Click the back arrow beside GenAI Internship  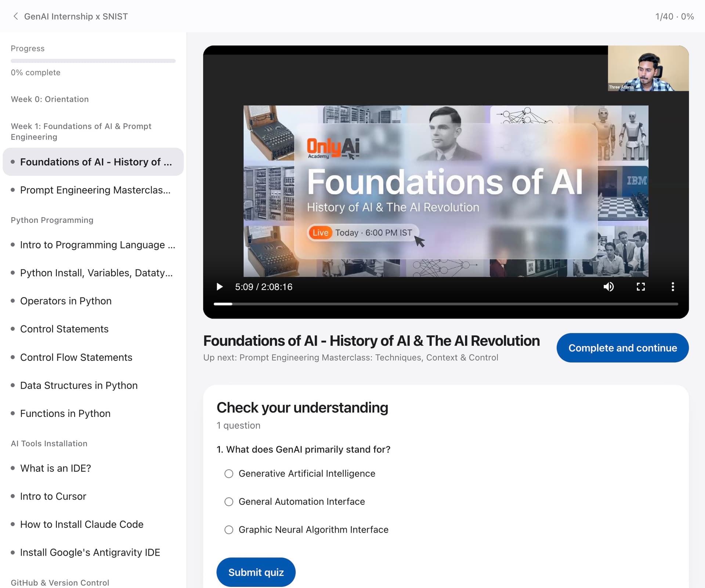pyautogui.click(x=15, y=16)
